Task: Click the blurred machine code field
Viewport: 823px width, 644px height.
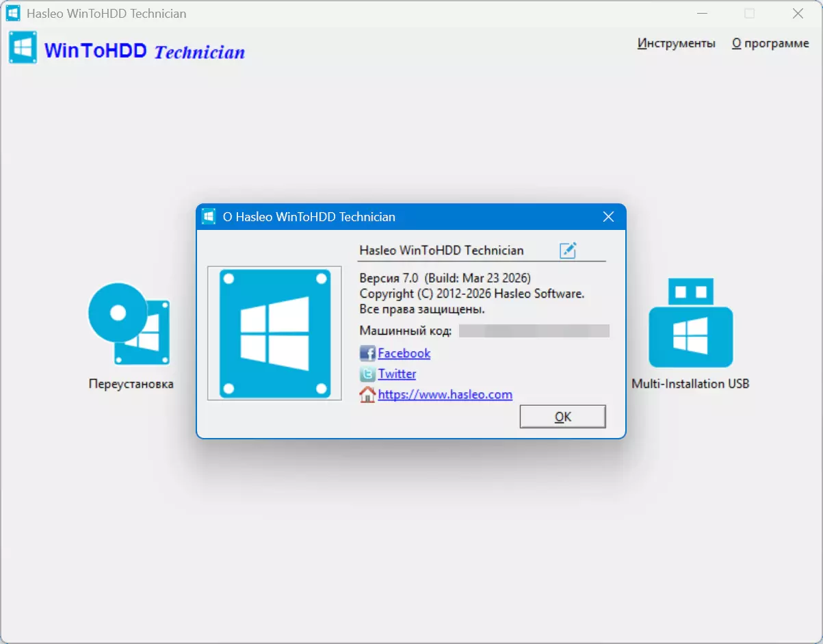Action: [534, 331]
